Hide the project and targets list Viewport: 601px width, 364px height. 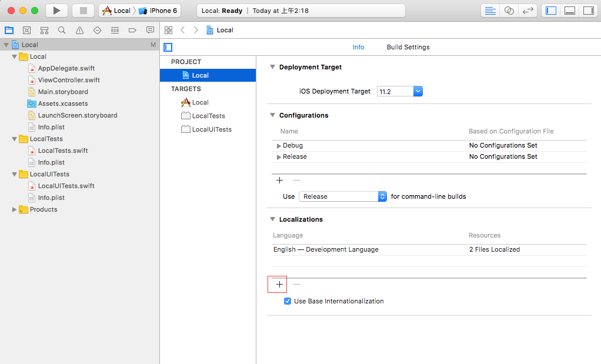(168, 47)
